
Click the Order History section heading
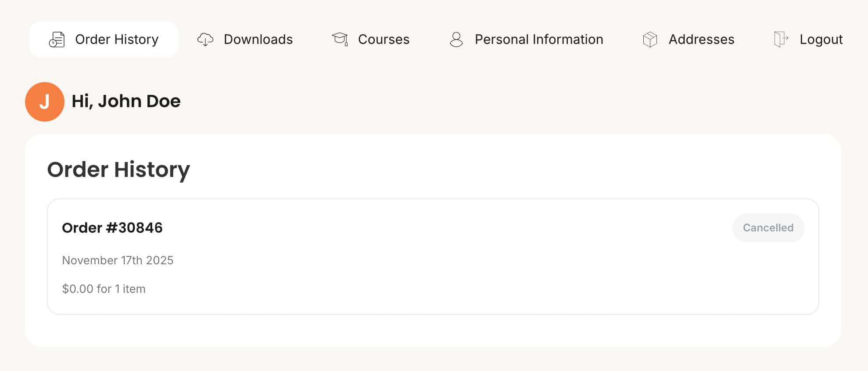pos(118,169)
